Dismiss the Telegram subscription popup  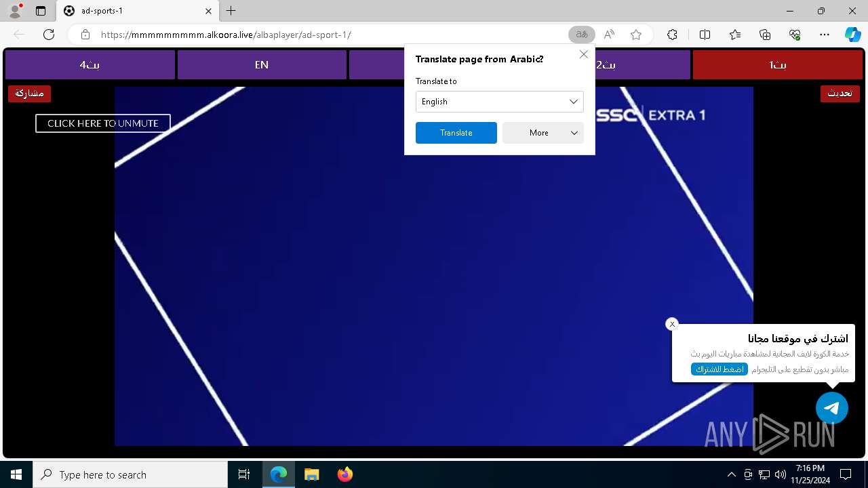[672, 324]
